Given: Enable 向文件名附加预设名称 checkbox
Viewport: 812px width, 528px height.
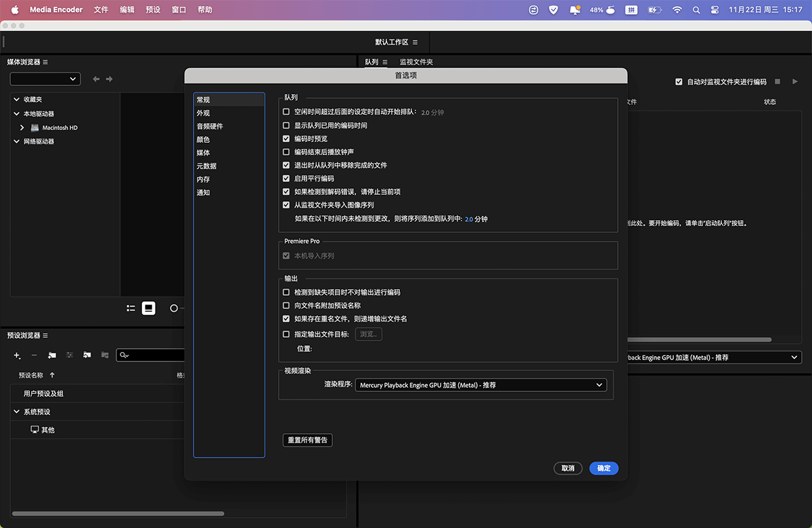Looking at the screenshot, I should (x=286, y=305).
